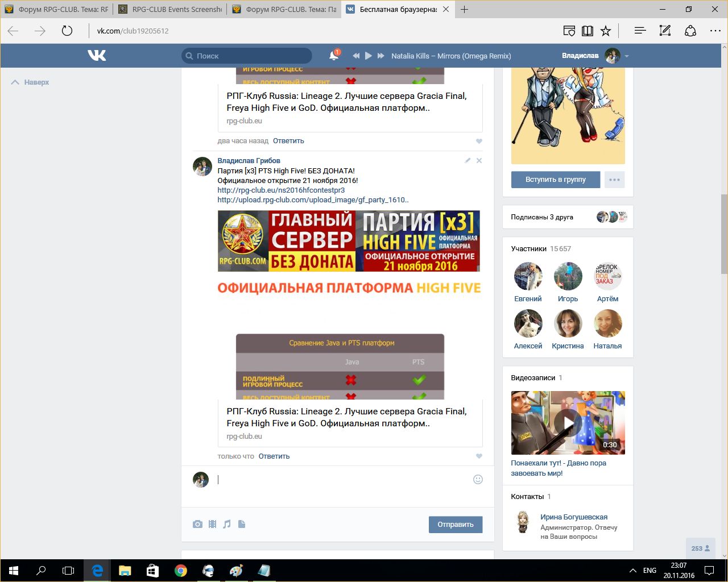
Task: Open group actions three-dots button
Action: tap(614, 179)
